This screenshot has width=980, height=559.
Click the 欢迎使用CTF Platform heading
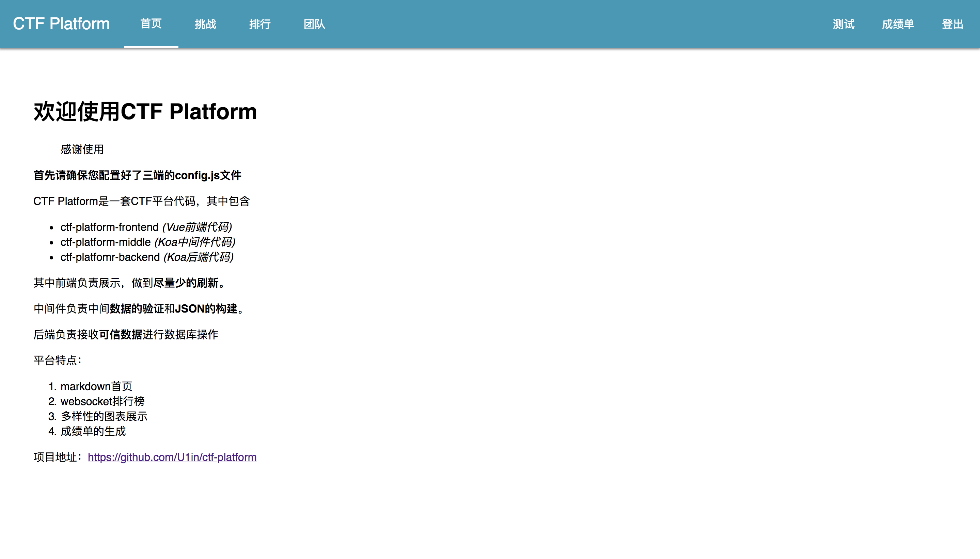pos(145,112)
